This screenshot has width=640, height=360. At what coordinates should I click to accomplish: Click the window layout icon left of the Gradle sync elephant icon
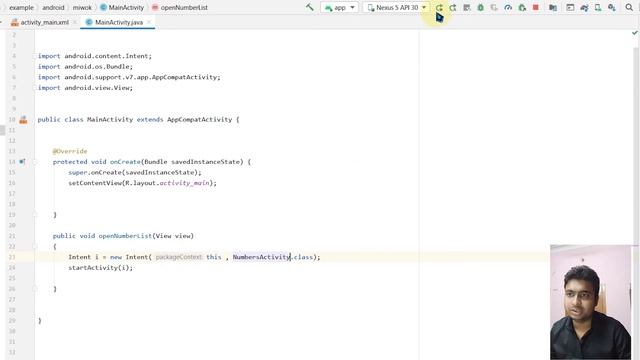(570, 7)
